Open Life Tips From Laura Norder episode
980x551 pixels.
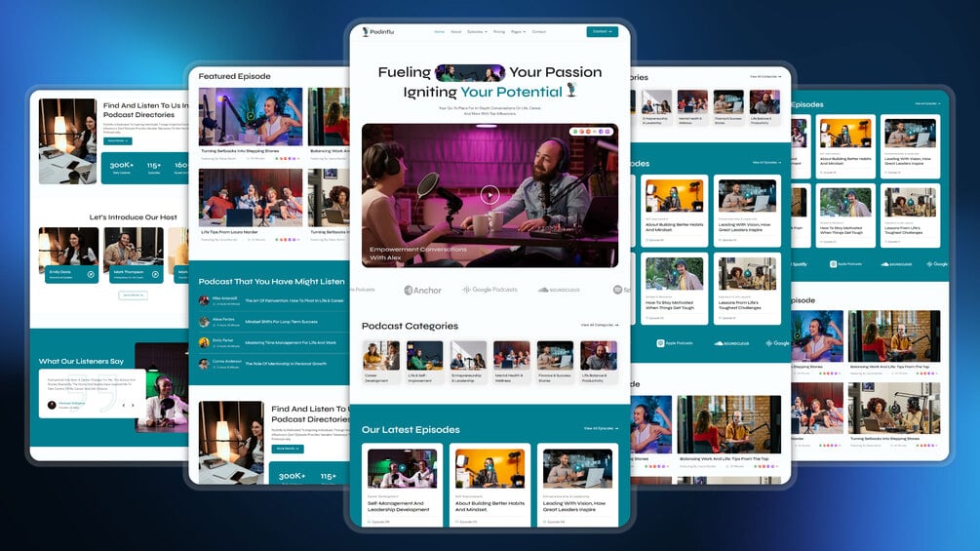pos(250,197)
